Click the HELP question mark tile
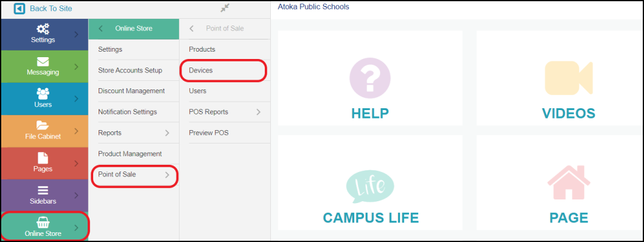This screenshot has width=644, height=242. [x=370, y=78]
